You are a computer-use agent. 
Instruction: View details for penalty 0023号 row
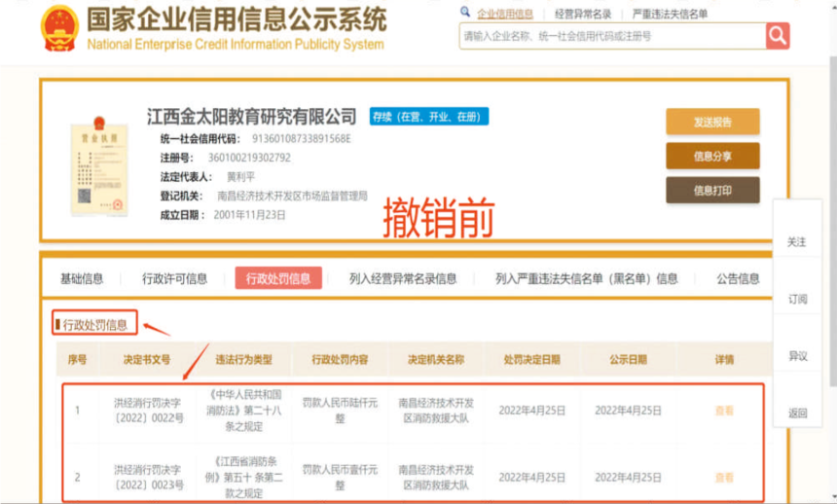[724, 478]
